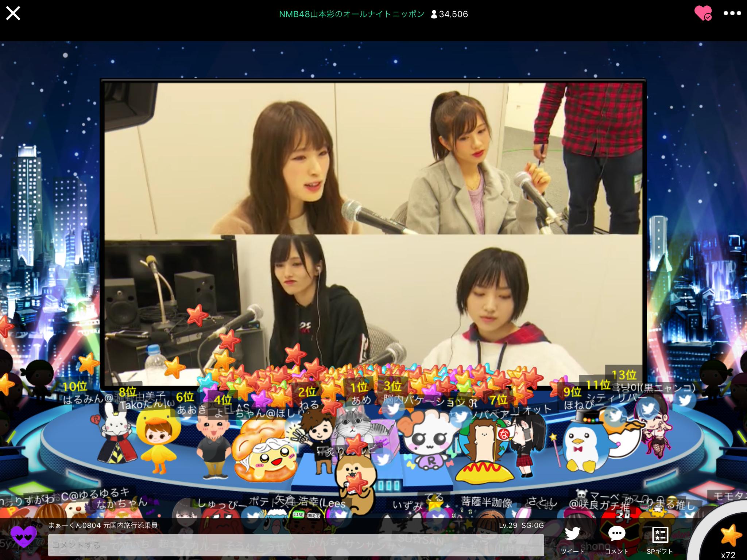Screen dimensions: 747x560
Task: Close the live stream with X icon
Action: pyautogui.click(x=13, y=13)
